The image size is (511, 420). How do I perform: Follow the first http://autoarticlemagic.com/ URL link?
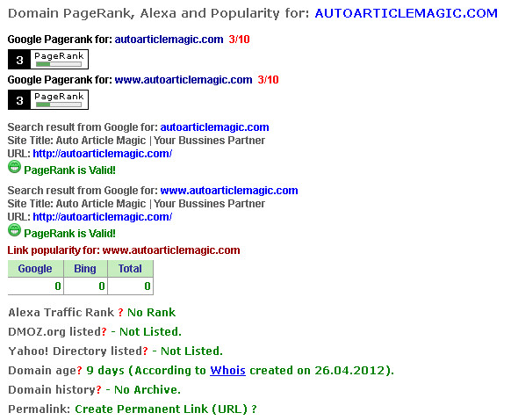pos(103,154)
